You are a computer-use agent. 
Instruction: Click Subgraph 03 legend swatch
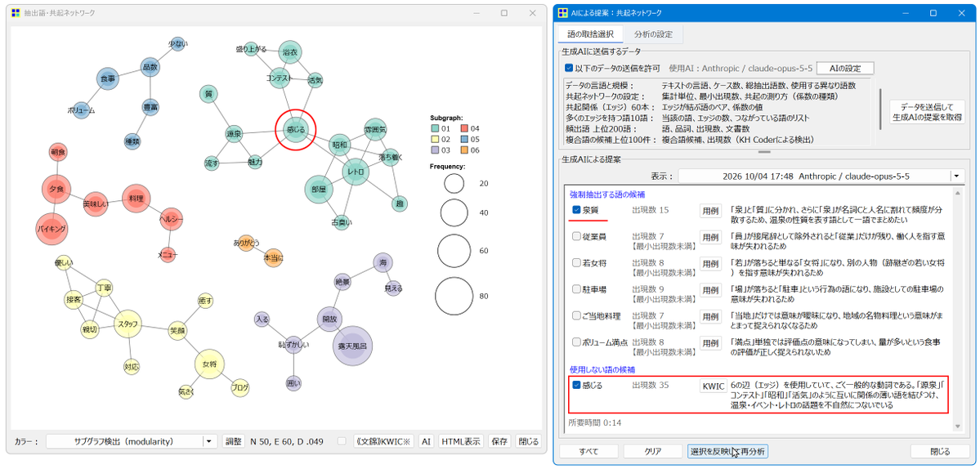(436, 150)
